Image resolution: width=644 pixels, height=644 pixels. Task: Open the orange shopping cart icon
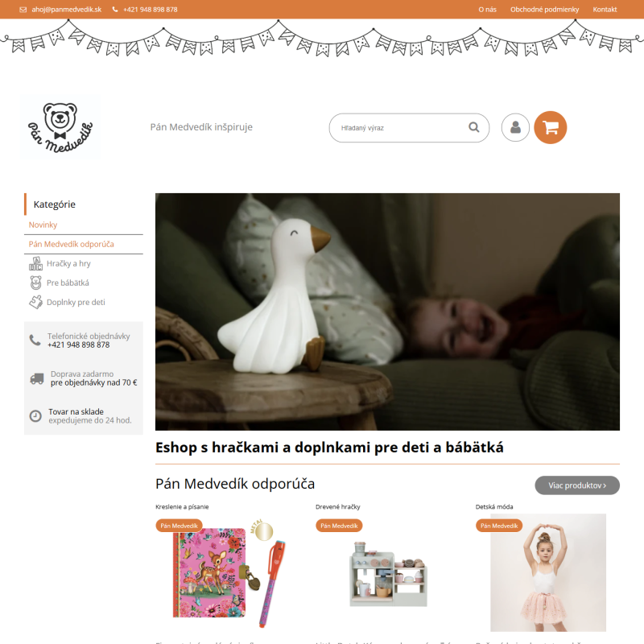tap(550, 127)
